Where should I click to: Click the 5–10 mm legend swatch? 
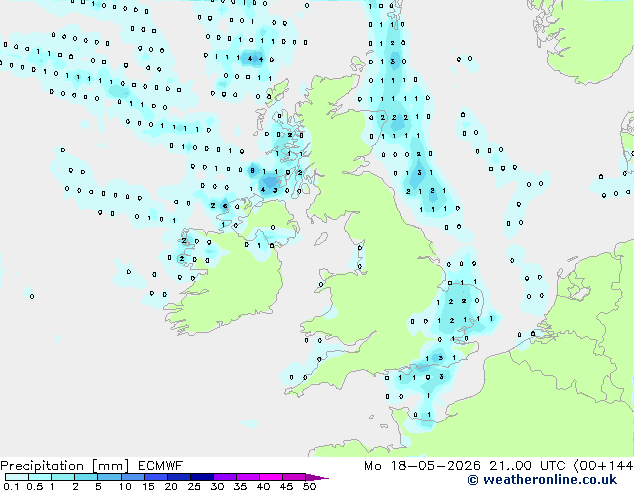(109, 477)
